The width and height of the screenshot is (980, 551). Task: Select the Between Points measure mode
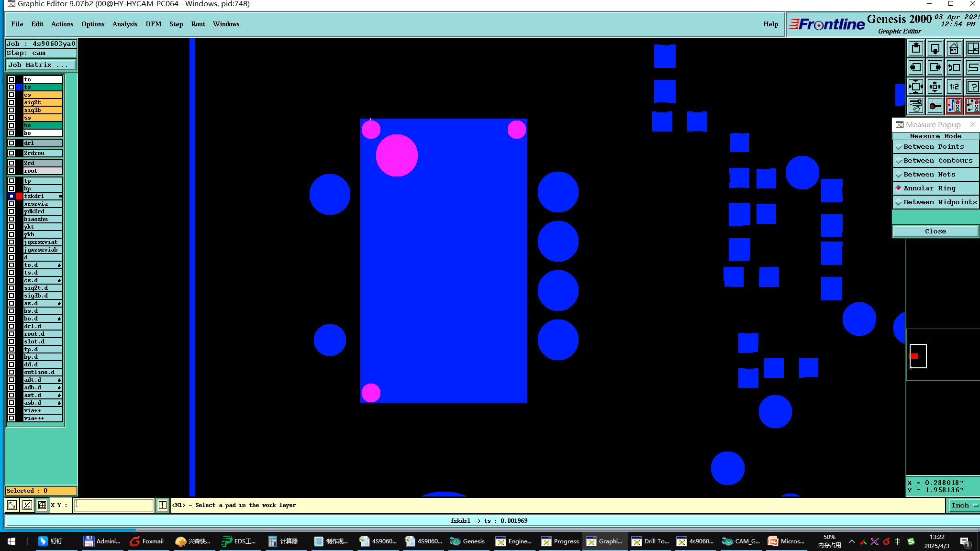pyautogui.click(x=933, y=147)
